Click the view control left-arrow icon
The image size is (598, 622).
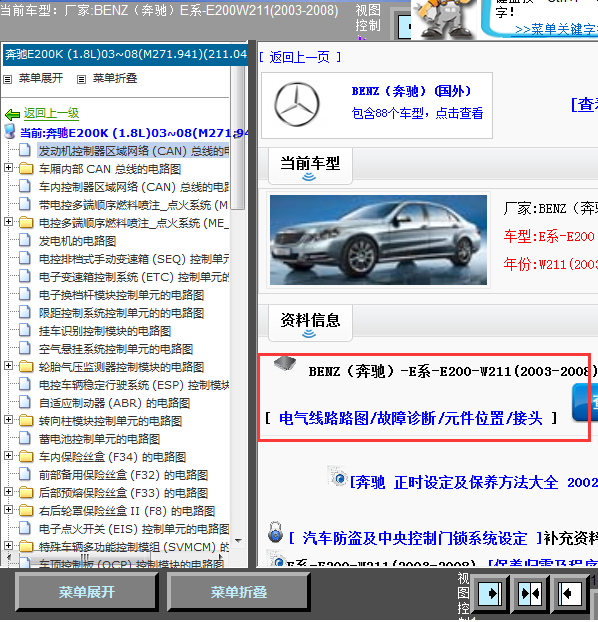(570, 594)
